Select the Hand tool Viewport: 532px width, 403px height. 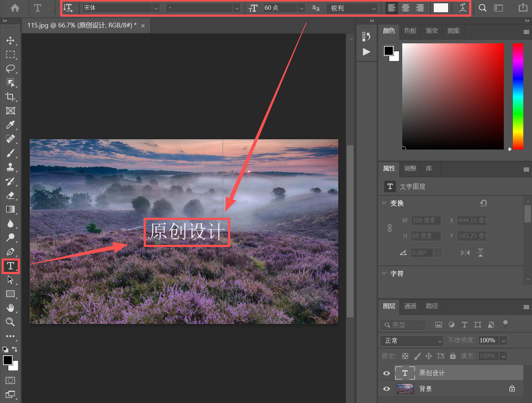10,308
